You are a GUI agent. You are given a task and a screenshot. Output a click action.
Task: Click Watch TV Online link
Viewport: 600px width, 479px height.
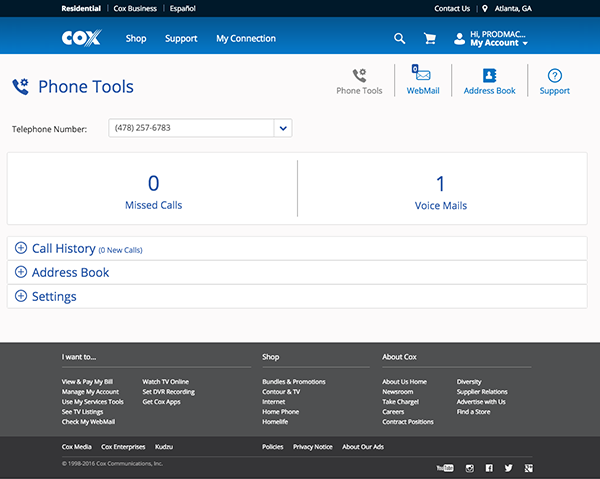pos(165,381)
